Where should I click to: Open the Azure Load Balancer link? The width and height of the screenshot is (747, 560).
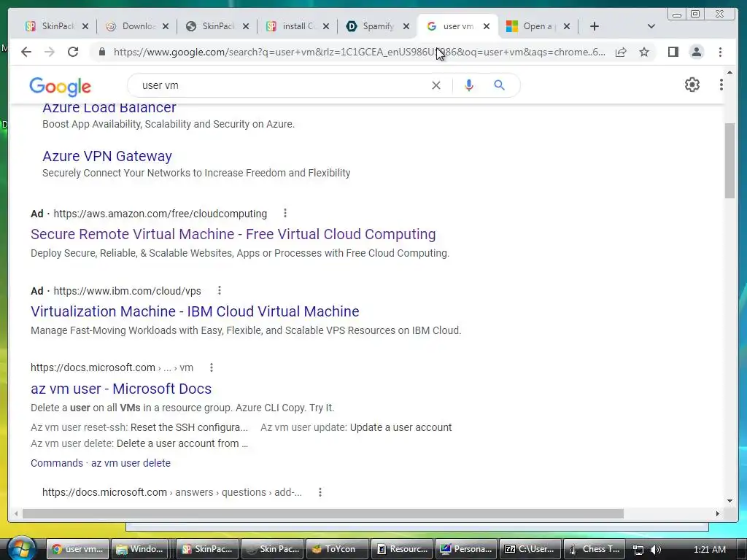tap(109, 108)
